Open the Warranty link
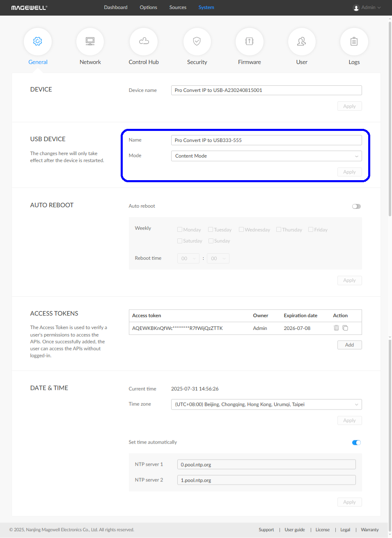 (370, 530)
